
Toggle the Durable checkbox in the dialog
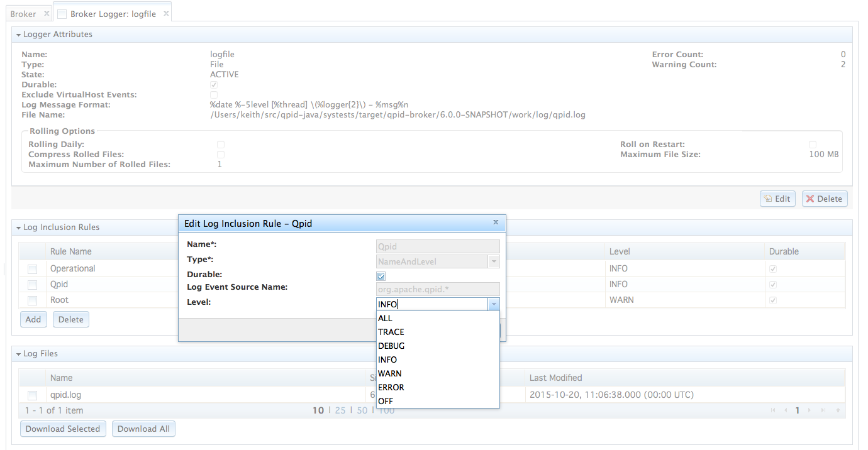pos(381,276)
